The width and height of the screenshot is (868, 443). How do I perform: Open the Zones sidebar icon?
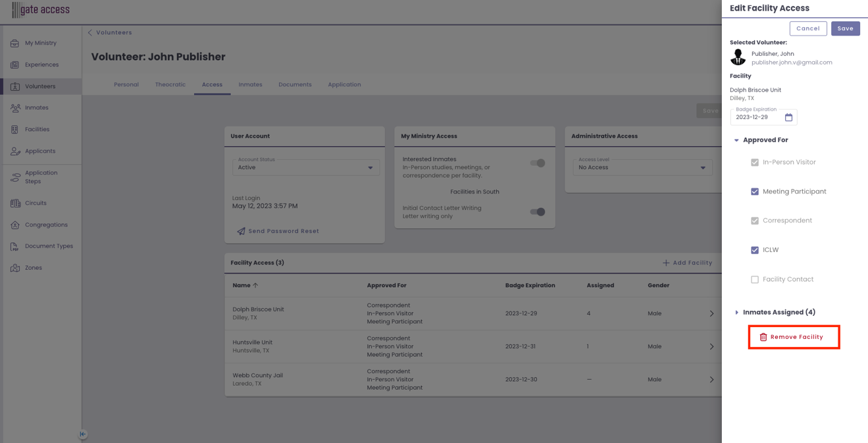14,268
